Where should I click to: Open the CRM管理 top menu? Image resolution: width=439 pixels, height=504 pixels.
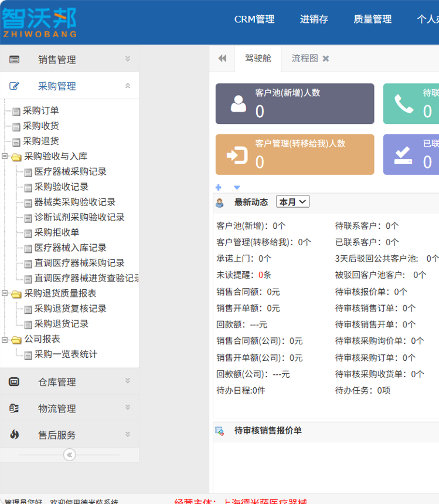tap(254, 19)
